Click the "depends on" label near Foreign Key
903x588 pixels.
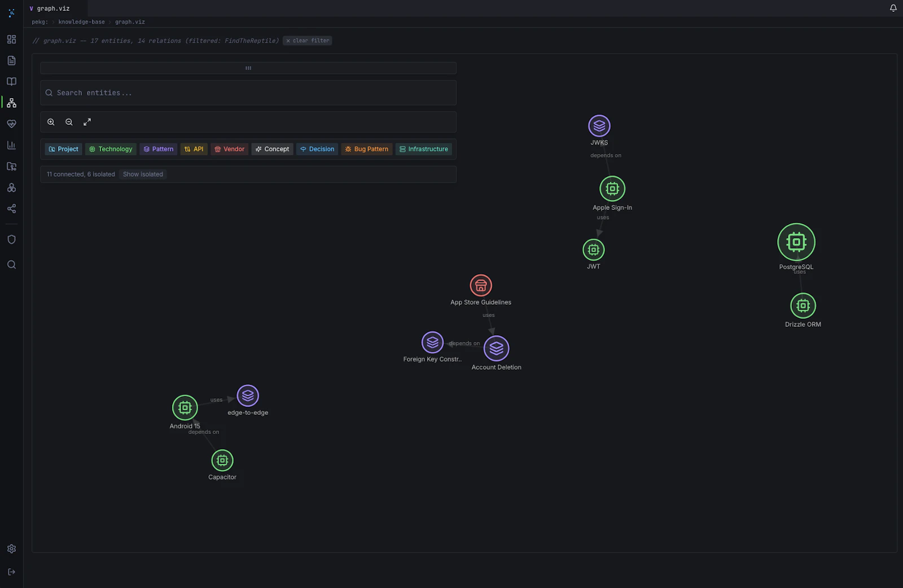tap(464, 343)
